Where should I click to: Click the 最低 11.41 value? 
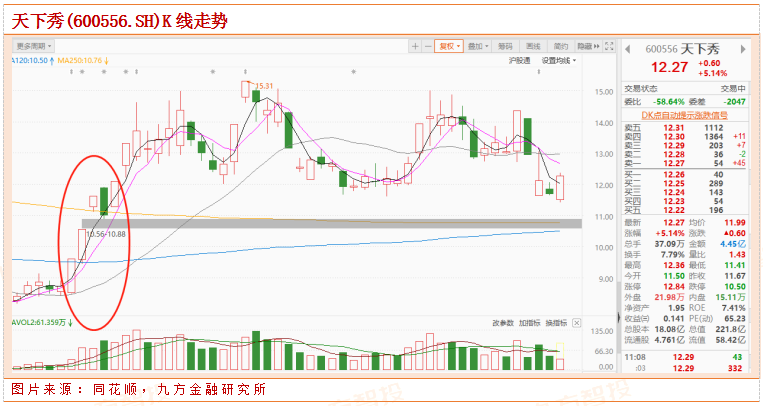click(x=735, y=265)
